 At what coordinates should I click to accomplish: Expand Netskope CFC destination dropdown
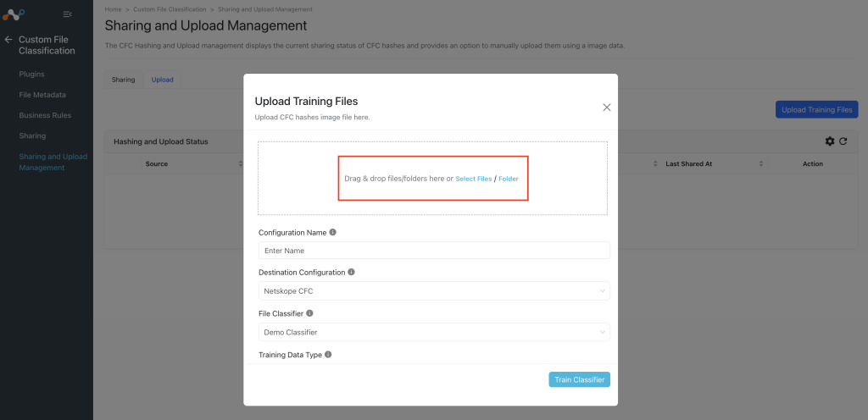(x=434, y=291)
